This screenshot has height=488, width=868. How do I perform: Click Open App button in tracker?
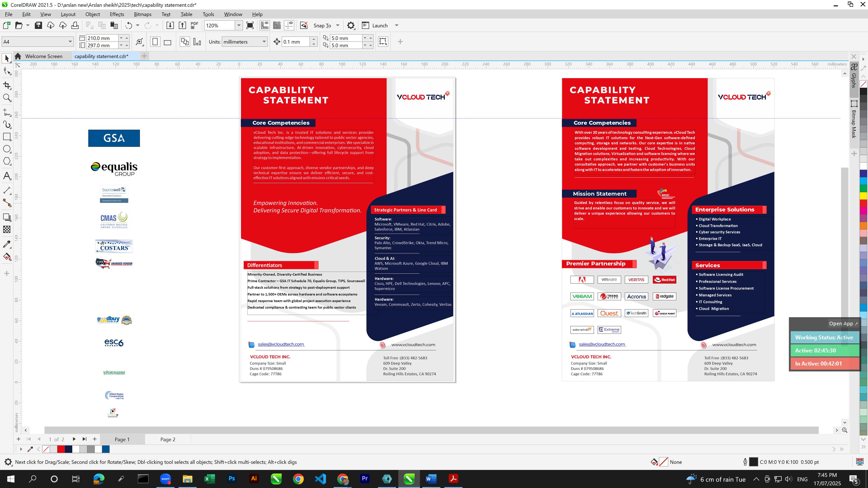(x=843, y=324)
